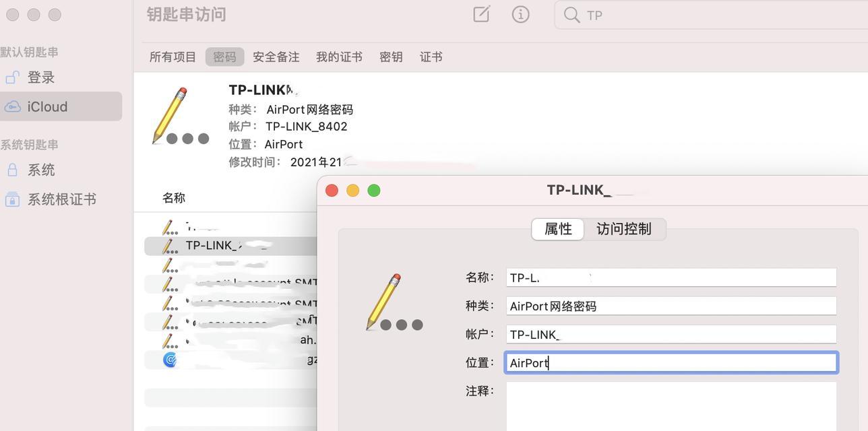Click the 注释 text area
This screenshot has height=431, width=868.
(671, 407)
